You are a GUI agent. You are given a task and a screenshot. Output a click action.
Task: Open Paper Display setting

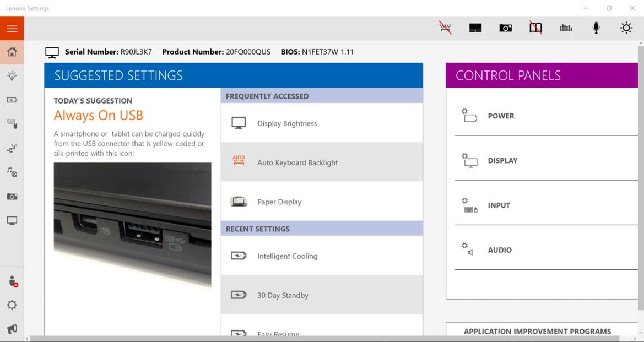pyautogui.click(x=322, y=202)
